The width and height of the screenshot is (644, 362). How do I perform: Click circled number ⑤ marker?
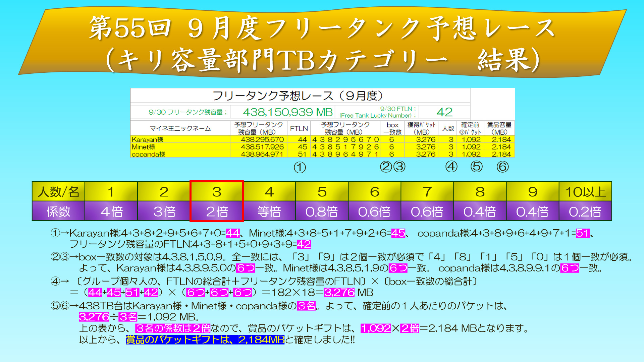click(476, 167)
